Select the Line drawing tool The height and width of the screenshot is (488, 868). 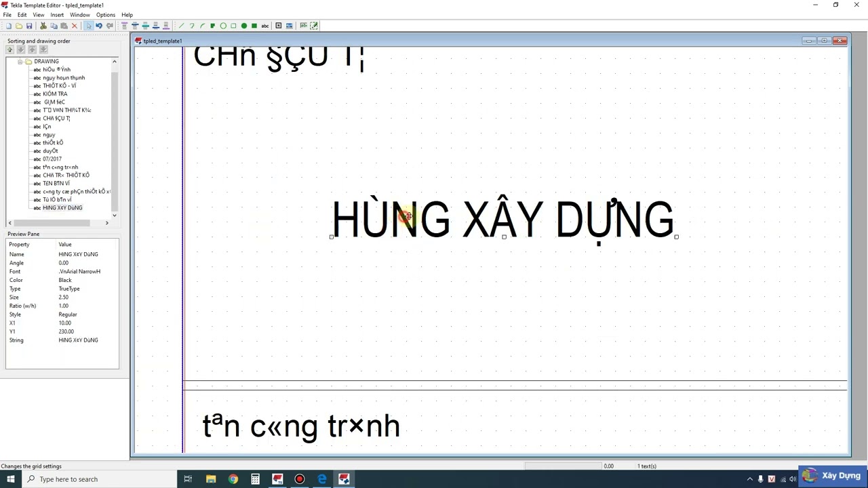pos(181,26)
